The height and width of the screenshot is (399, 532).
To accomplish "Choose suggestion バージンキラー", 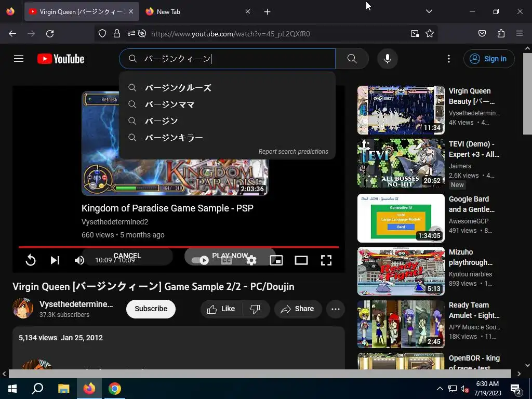I will coord(227,138).
